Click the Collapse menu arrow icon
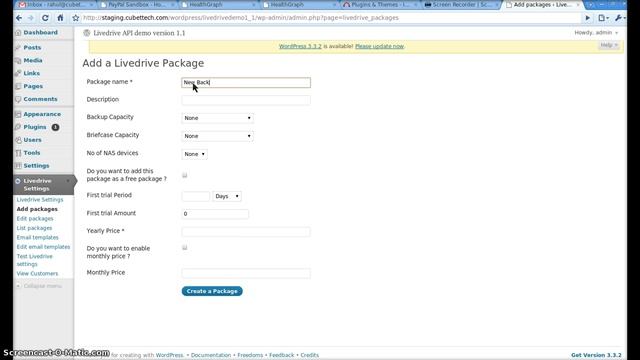 pyautogui.click(x=18, y=286)
